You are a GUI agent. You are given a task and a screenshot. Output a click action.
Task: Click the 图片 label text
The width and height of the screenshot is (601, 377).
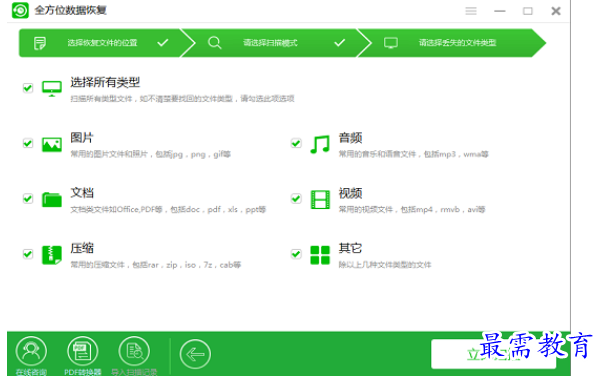[82, 138]
